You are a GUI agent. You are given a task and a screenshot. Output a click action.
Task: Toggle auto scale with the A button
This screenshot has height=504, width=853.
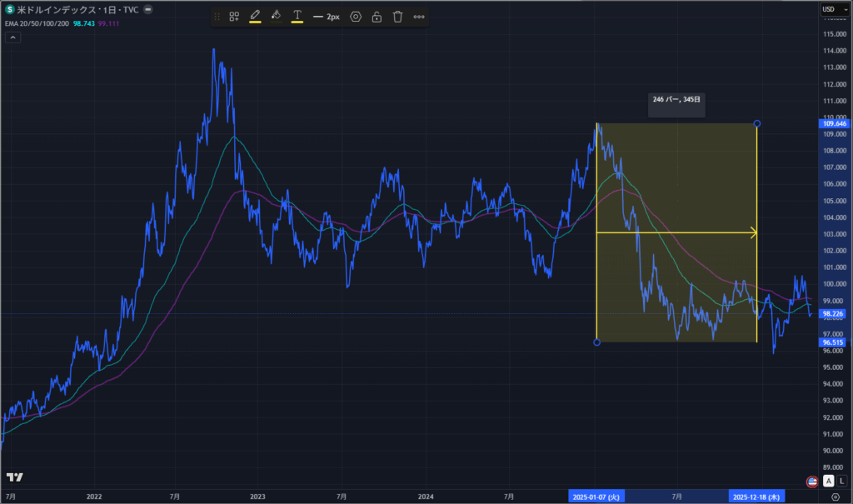(828, 481)
